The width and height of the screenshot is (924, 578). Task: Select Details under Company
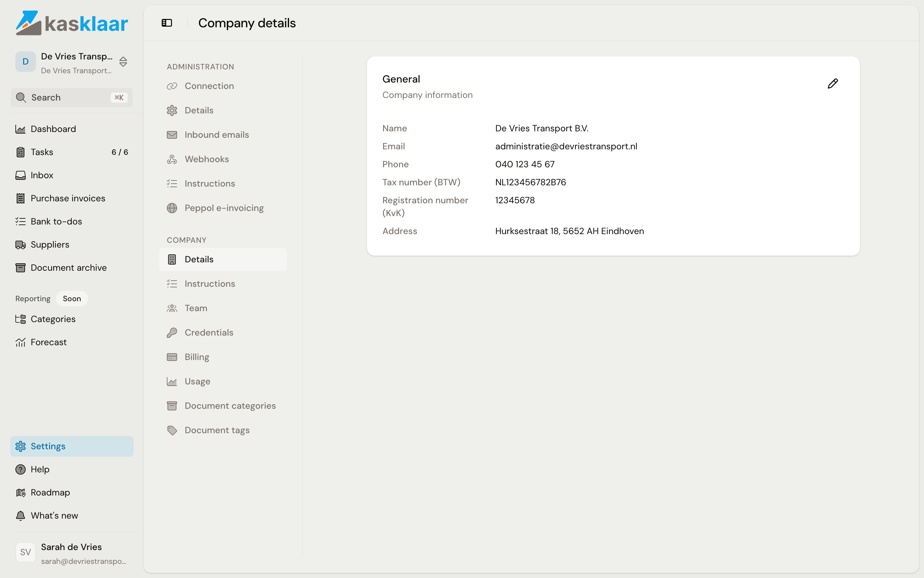(223, 259)
